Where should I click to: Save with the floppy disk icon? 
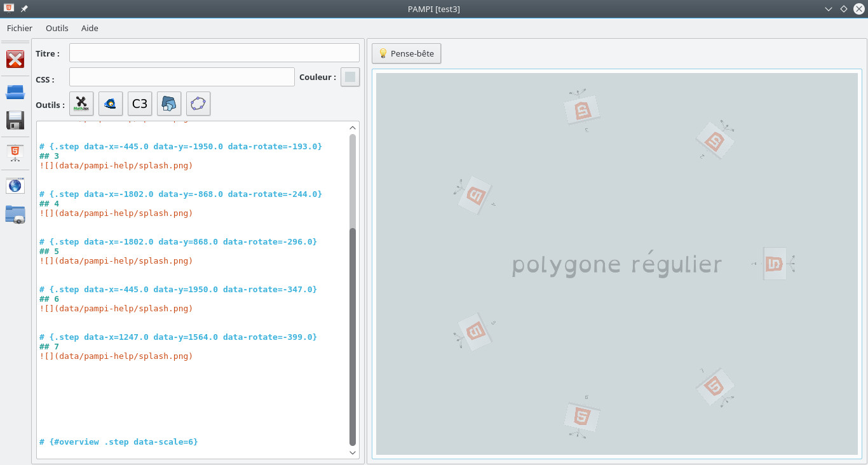pos(15,121)
